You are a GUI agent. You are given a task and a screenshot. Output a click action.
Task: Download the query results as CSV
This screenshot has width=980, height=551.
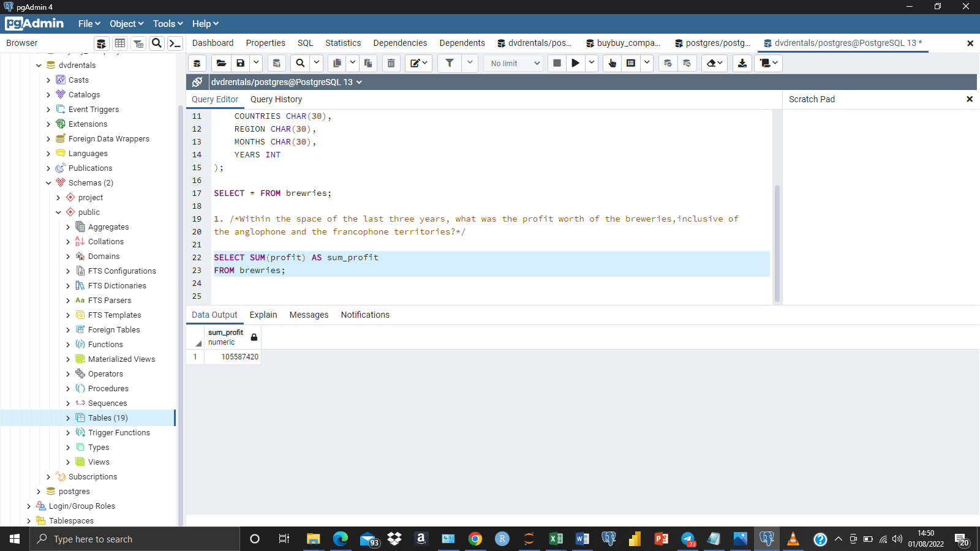point(742,63)
